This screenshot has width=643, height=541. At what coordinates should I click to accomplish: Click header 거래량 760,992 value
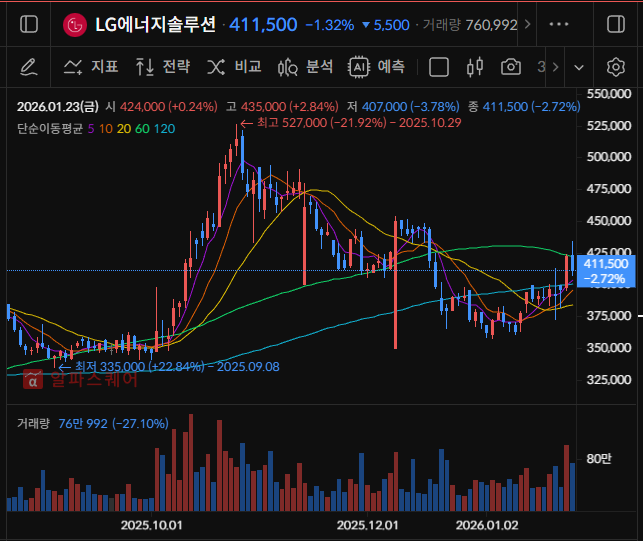[470, 25]
